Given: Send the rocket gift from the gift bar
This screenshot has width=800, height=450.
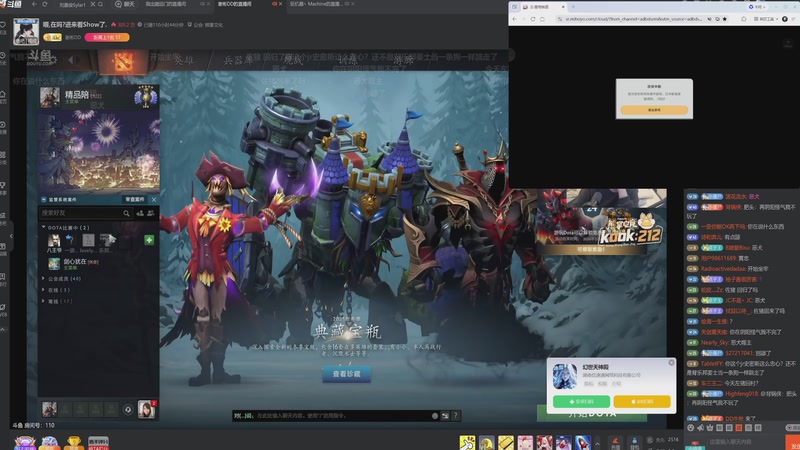Looking at the screenshot, I should point(583,443).
